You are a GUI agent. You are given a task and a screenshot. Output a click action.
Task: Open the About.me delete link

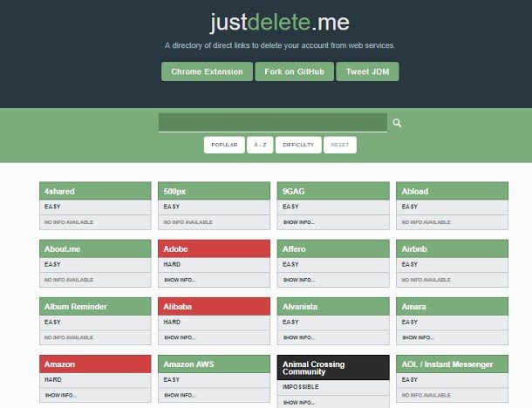95,248
